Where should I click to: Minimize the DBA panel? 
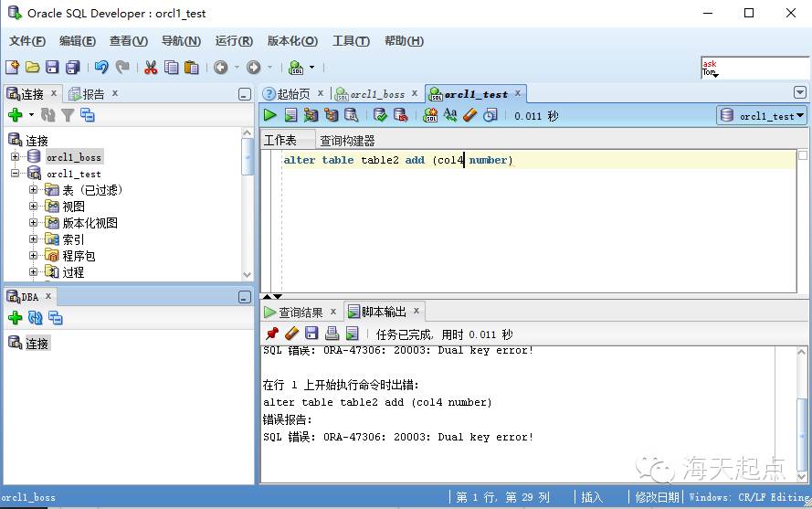pyautogui.click(x=245, y=297)
